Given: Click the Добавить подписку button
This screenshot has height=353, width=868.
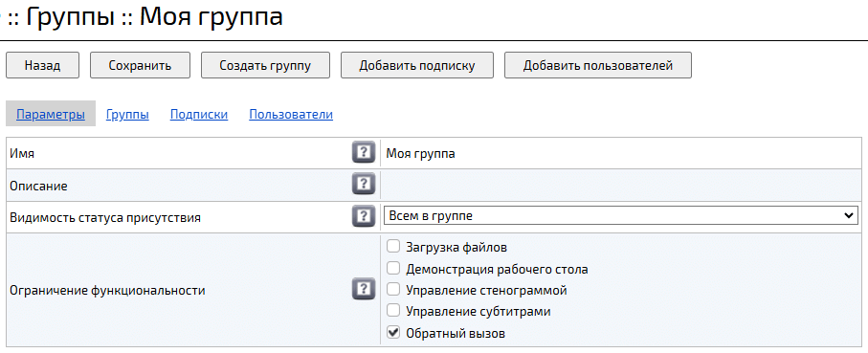Looking at the screenshot, I should click(417, 65).
